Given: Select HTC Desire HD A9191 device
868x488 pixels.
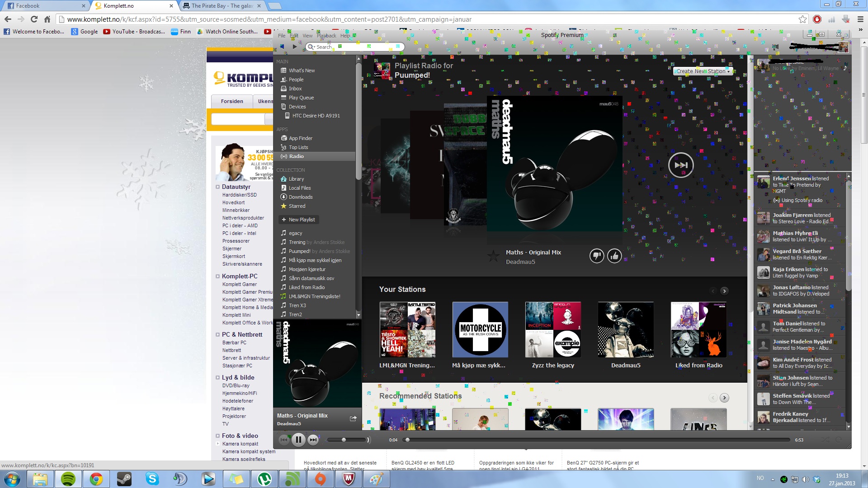Looking at the screenshot, I should 316,116.
